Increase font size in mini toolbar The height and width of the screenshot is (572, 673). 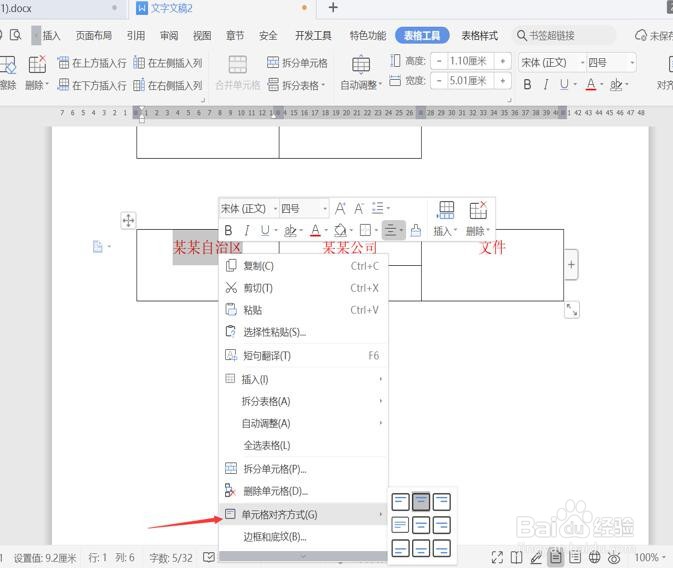340,209
